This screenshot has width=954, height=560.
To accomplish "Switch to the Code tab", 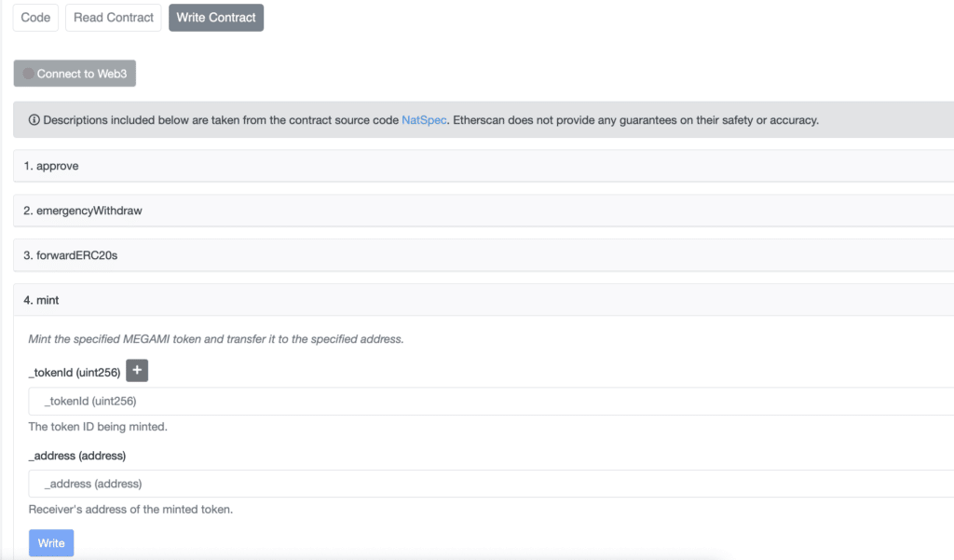I will tap(35, 18).
